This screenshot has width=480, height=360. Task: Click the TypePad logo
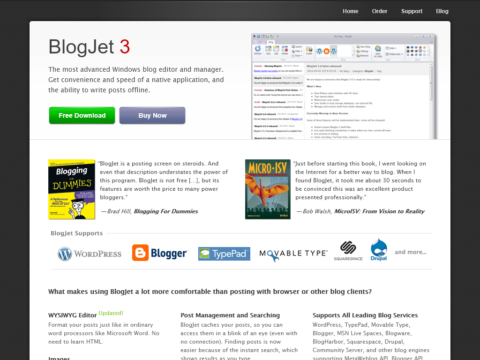224,254
